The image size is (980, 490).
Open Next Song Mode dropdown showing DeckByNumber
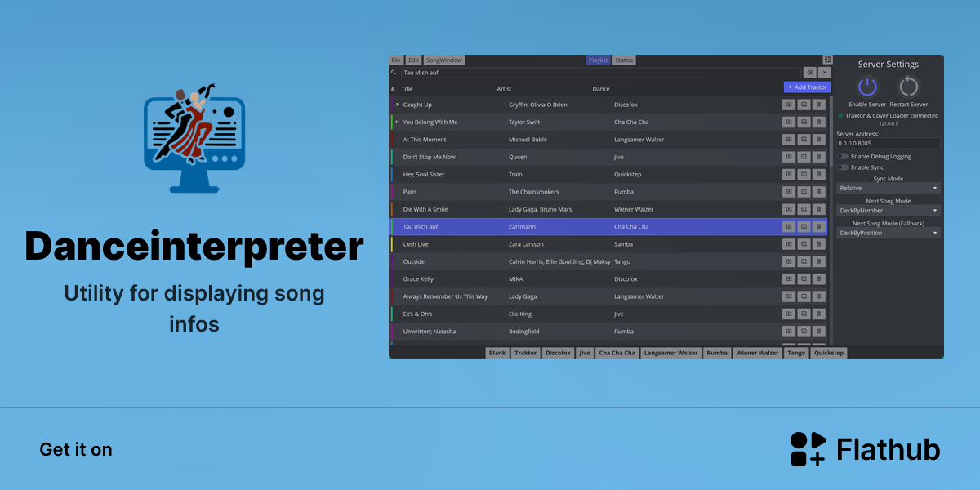tap(889, 210)
